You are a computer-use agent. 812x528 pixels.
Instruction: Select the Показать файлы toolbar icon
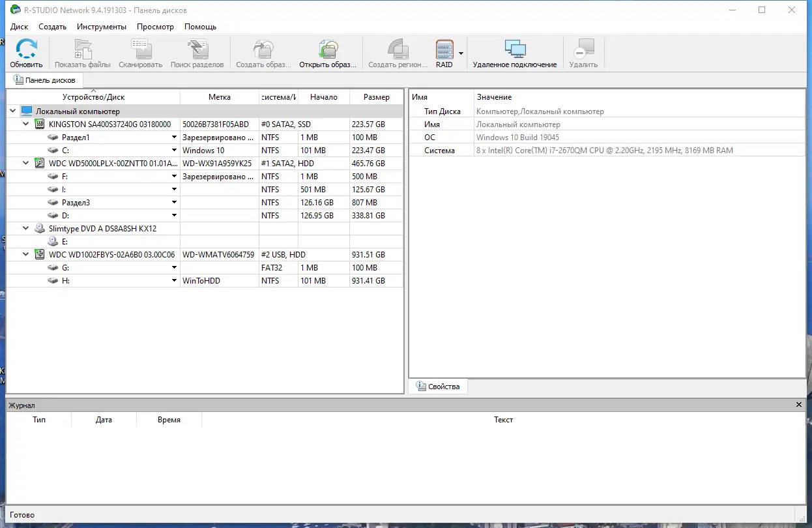pos(82,49)
